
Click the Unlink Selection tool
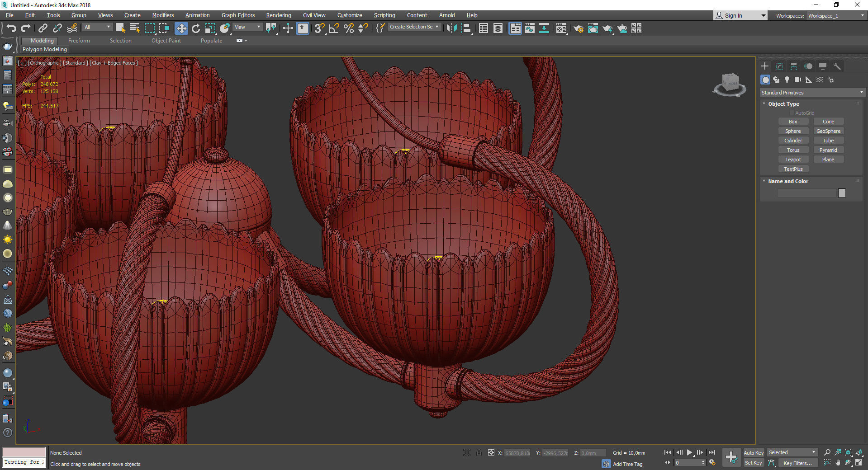coord(57,28)
